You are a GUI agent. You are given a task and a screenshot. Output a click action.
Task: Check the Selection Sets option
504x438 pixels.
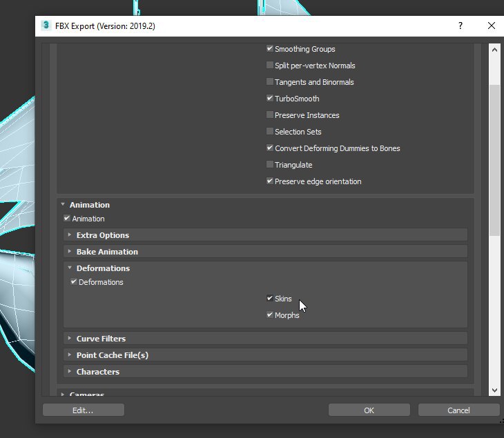[270, 131]
